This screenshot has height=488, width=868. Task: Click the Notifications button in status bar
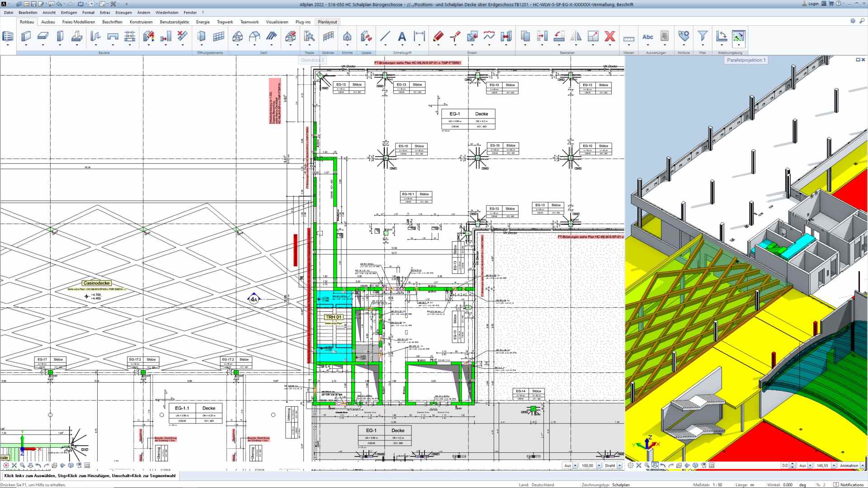click(x=849, y=485)
